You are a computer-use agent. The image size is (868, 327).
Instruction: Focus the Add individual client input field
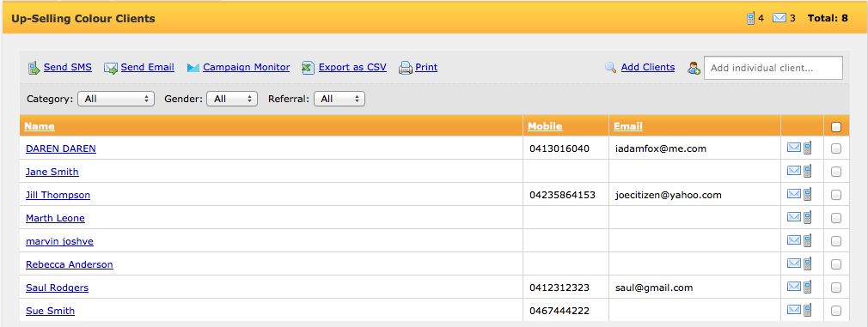click(773, 68)
